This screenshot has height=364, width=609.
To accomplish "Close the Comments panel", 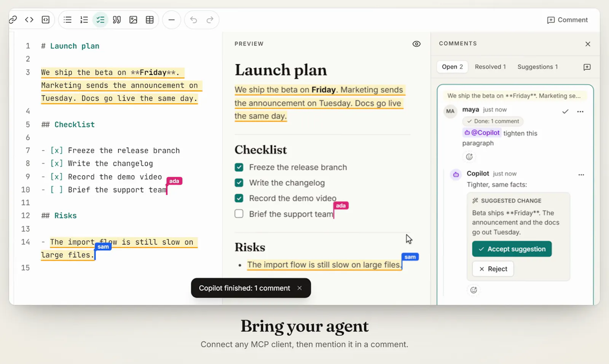I will tap(588, 44).
